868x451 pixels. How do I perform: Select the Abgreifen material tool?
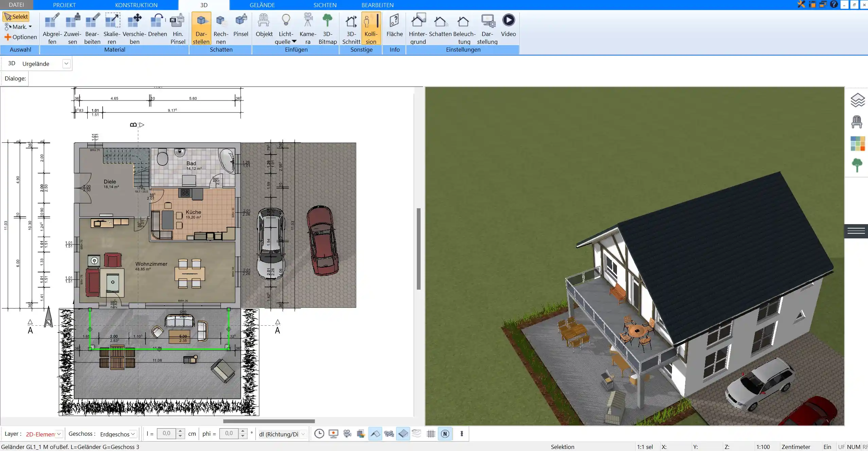52,29
